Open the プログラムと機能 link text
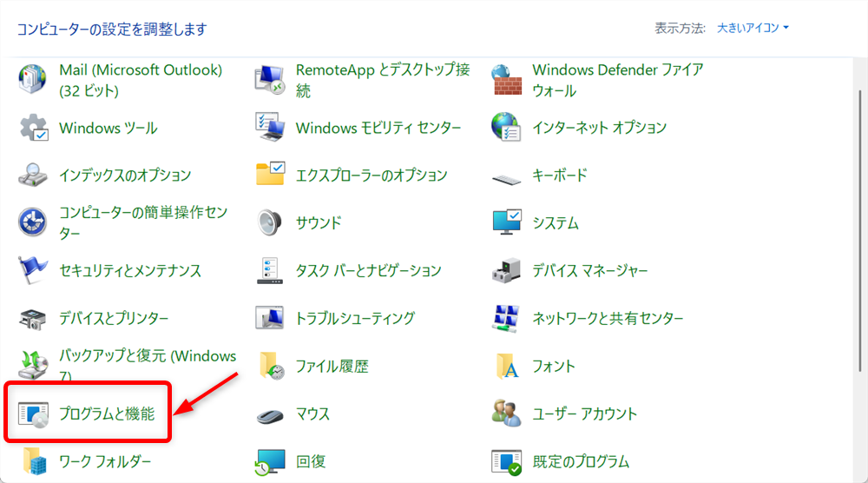 107,414
